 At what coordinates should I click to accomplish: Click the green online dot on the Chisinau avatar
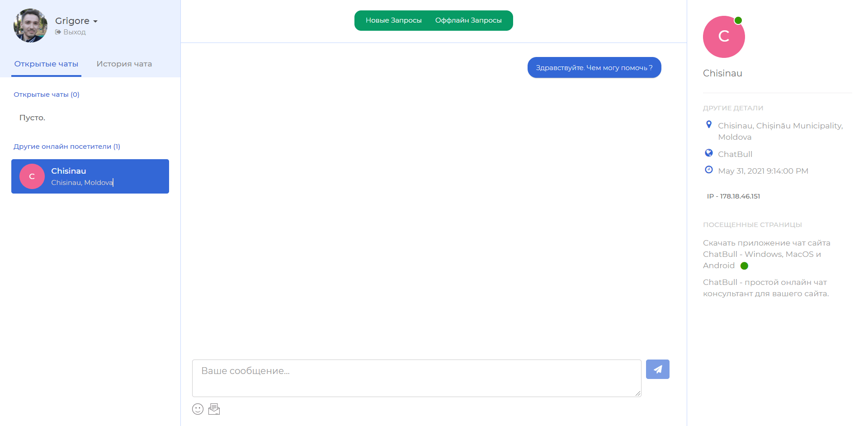(x=738, y=20)
